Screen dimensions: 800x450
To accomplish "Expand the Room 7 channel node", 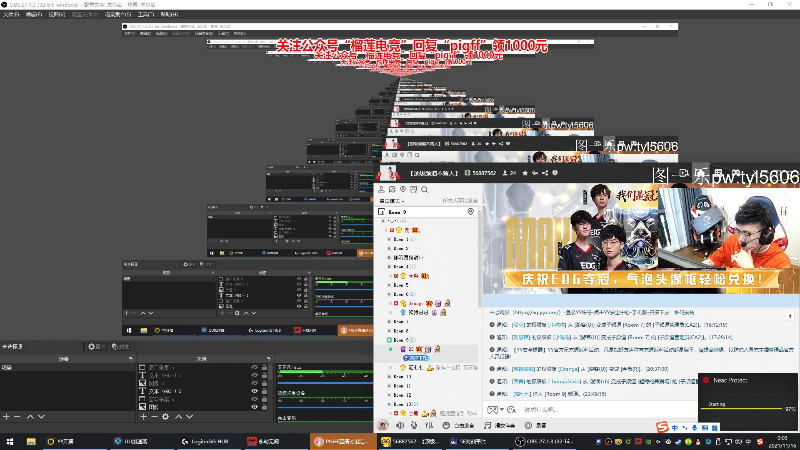I will (389, 322).
